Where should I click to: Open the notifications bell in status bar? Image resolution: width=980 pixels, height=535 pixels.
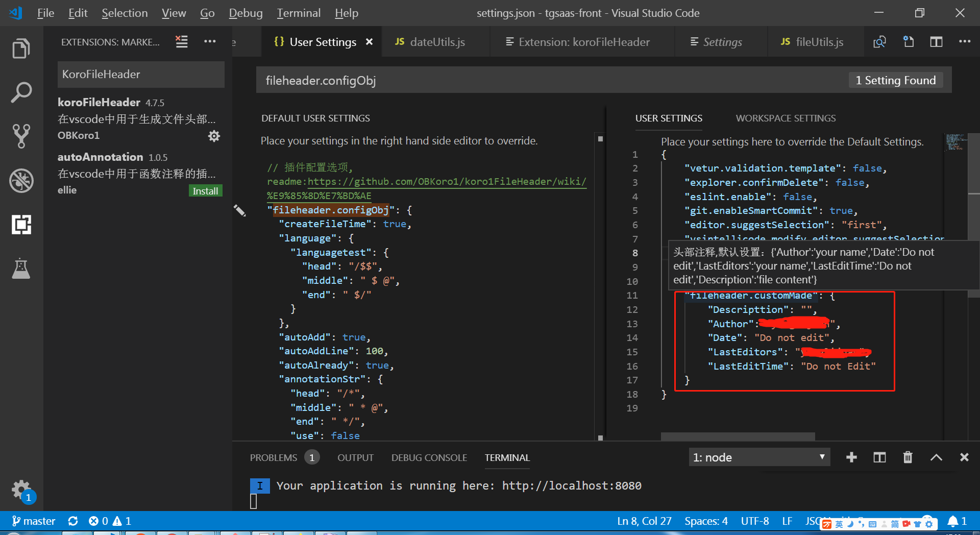957,521
